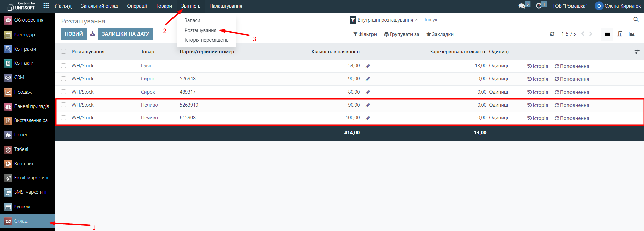Expand the Закладки favorites dropdown
The image size is (644, 231).
point(440,34)
